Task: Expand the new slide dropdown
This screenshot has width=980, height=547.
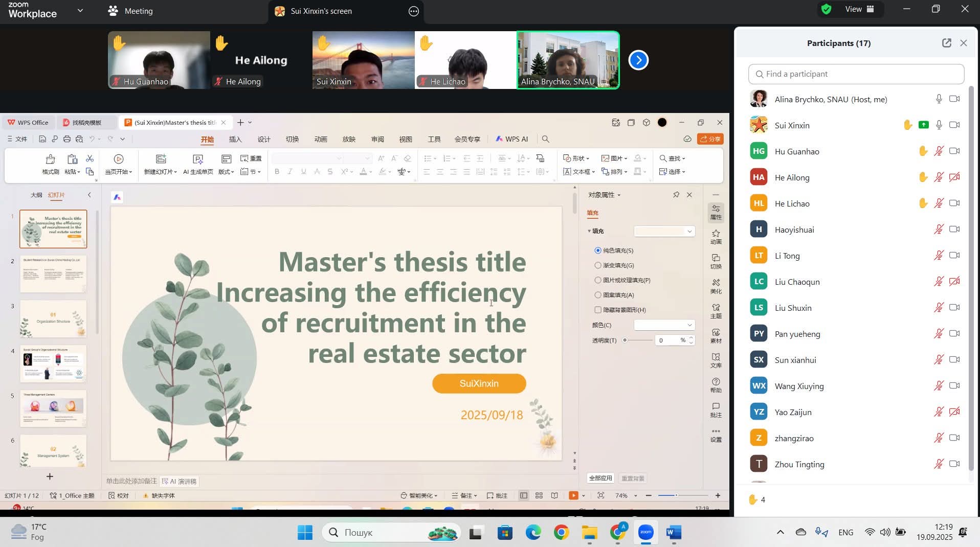Action: tap(160, 172)
